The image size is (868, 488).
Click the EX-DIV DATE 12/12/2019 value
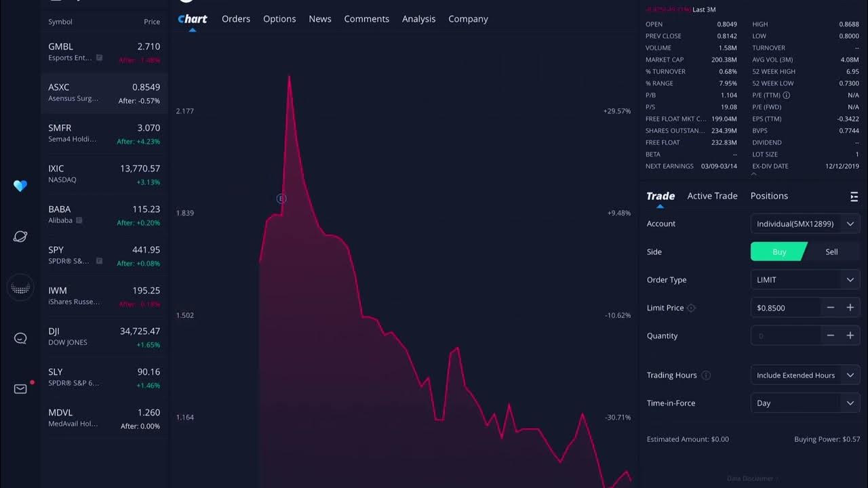pyautogui.click(x=842, y=166)
